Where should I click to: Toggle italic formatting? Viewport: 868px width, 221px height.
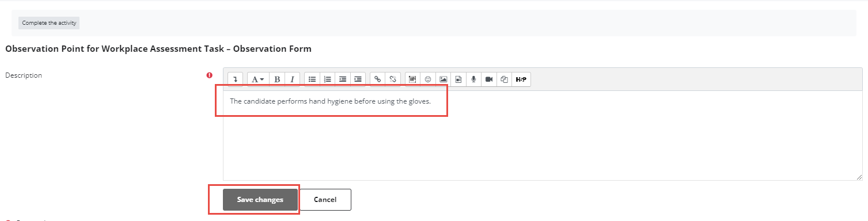pos(292,79)
